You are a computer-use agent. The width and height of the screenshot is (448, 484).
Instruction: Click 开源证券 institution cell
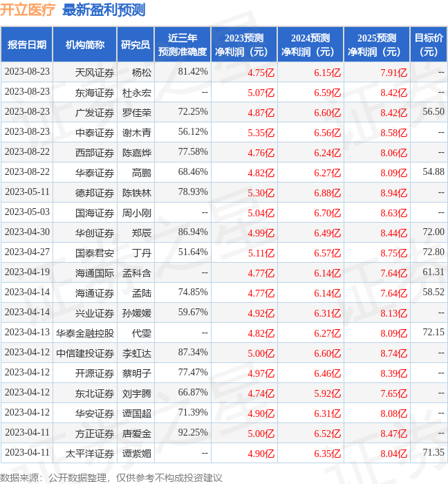95,373
